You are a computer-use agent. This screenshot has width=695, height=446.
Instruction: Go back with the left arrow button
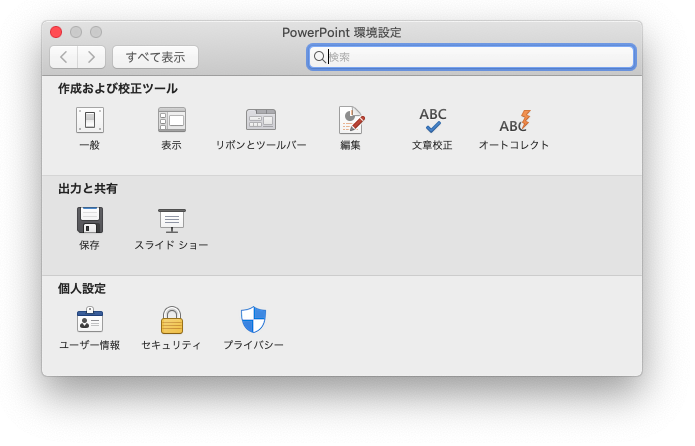point(64,57)
